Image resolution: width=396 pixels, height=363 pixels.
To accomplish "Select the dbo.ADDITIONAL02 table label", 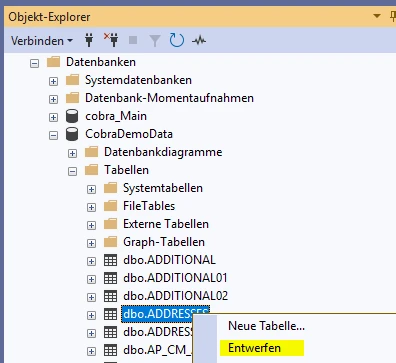I will [175, 296].
